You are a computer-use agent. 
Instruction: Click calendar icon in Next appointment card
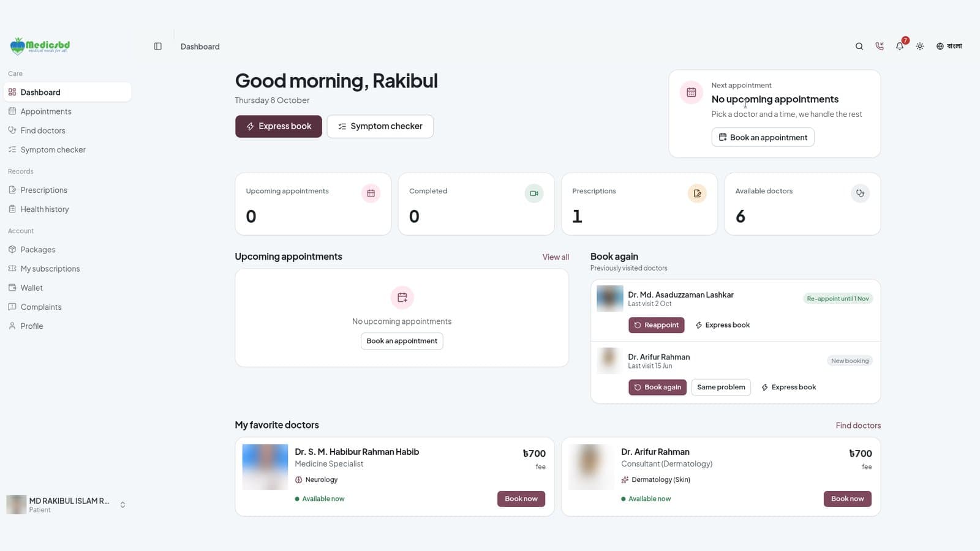pyautogui.click(x=691, y=92)
